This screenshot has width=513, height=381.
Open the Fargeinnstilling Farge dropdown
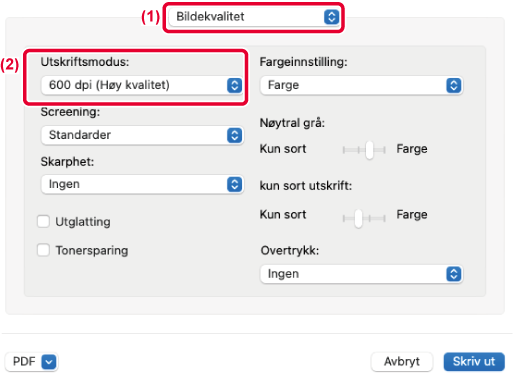(361, 85)
